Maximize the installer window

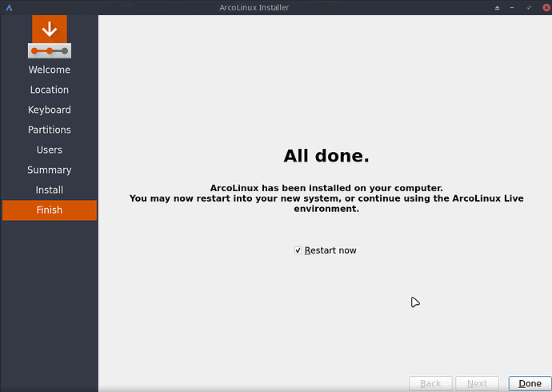pyautogui.click(x=529, y=8)
